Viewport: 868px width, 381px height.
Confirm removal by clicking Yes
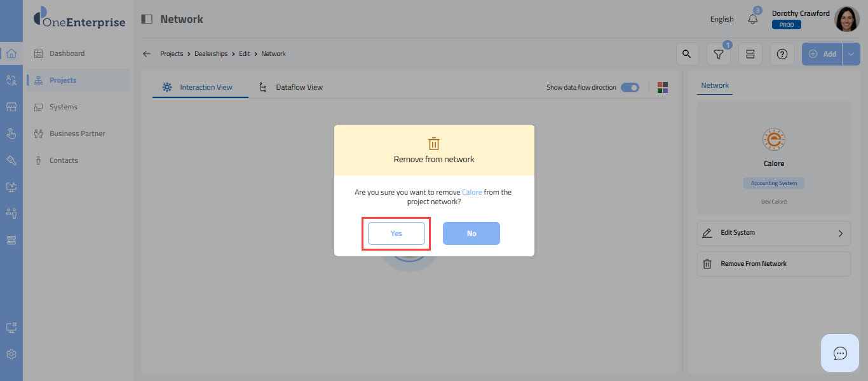pos(397,233)
